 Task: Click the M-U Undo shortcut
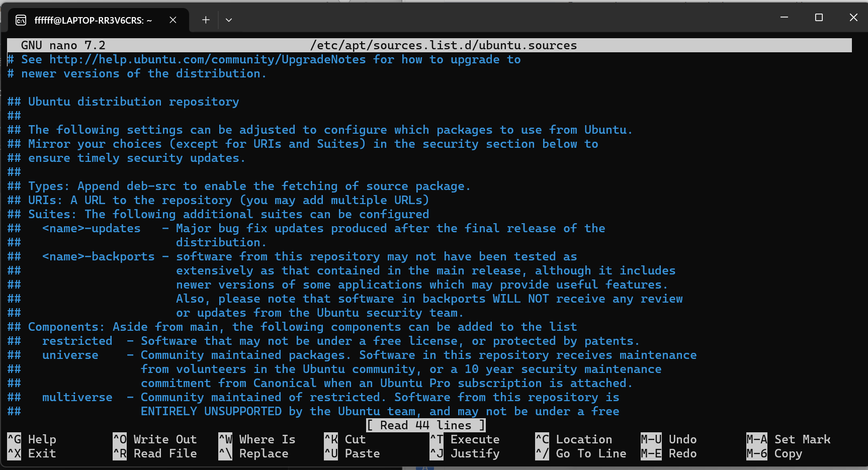coord(669,439)
